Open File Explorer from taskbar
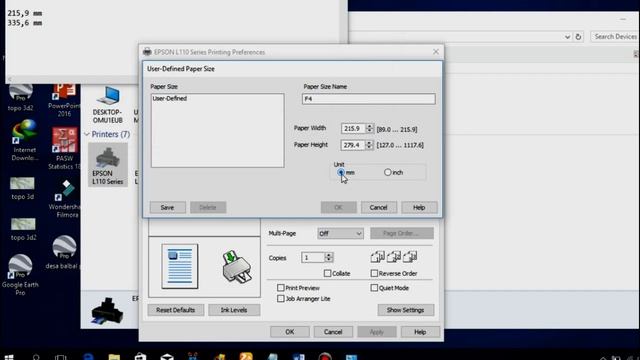The height and width of the screenshot is (360, 640). tap(114, 358)
